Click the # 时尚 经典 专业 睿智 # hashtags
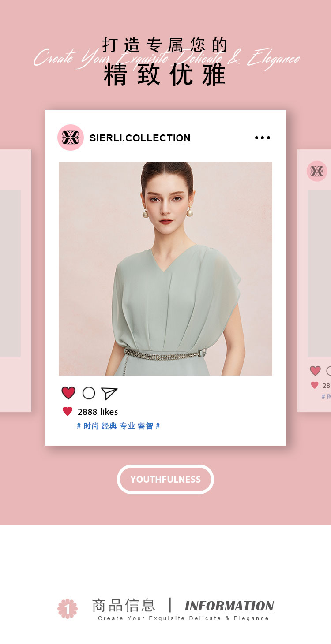Viewport: 331px width, 644px height. [x=118, y=426]
